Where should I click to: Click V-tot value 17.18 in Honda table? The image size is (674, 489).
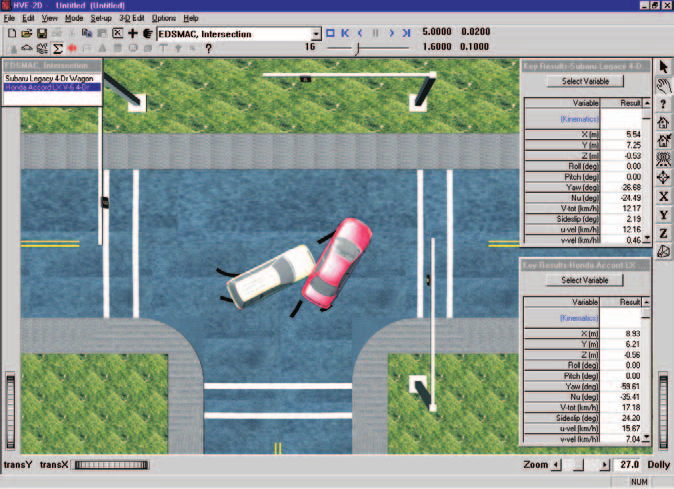[631, 407]
